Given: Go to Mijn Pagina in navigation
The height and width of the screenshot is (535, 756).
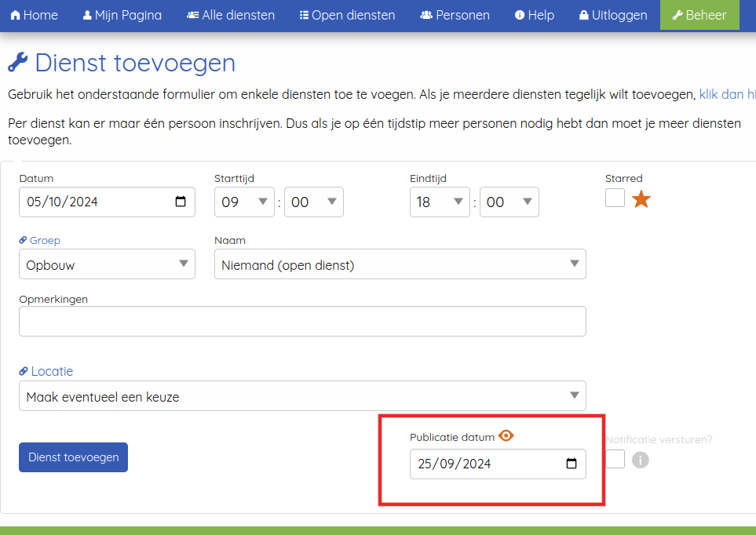Looking at the screenshot, I should (122, 15).
